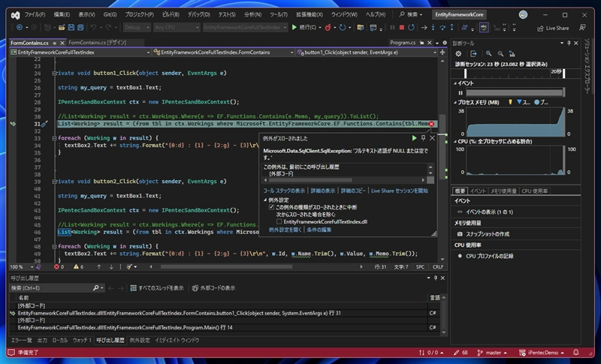Click the Restart debugging circular arrow
Image resolution: width=601 pixels, height=364 pixels.
411,28
